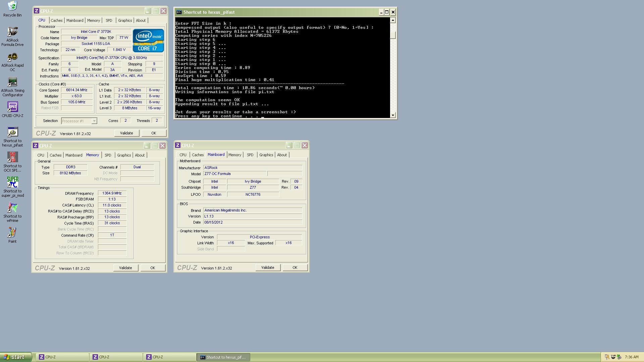This screenshot has width=644, height=362.
Task: Click Multiplier value x 63.0
Action: (x=77, y=96)
